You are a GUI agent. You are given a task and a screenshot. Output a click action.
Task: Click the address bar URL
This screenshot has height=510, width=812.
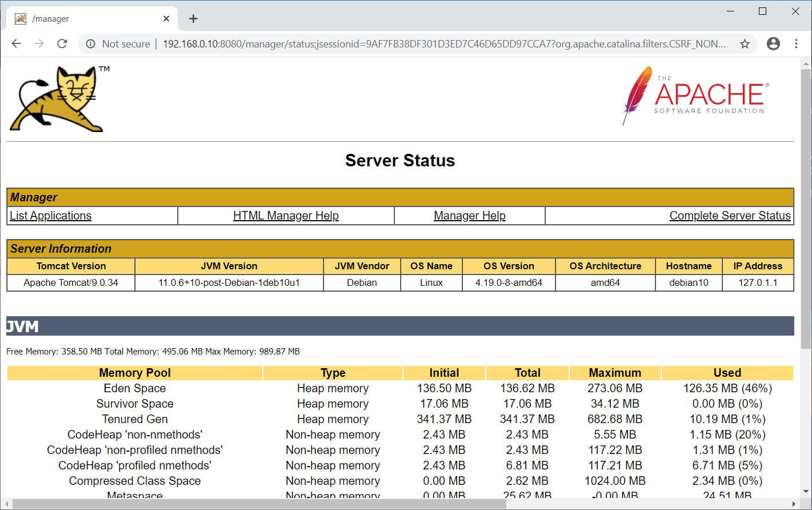pos(444,43)
